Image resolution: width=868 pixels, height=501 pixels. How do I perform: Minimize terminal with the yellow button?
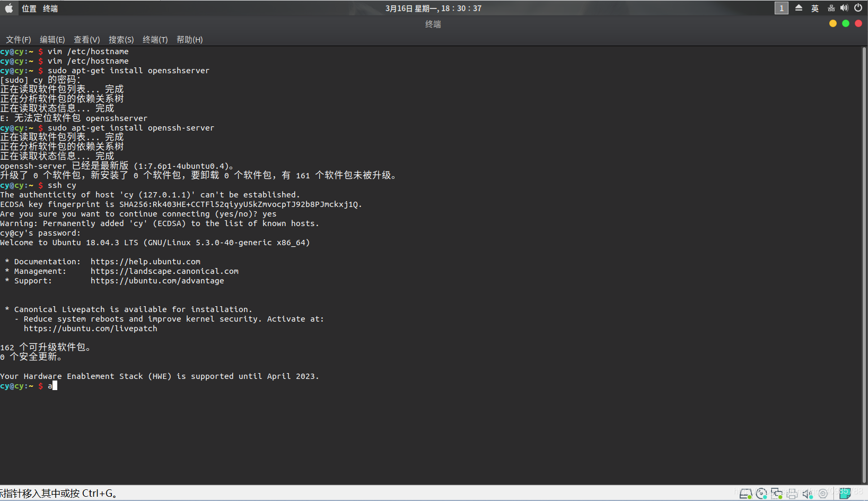[x=832, y=23]
